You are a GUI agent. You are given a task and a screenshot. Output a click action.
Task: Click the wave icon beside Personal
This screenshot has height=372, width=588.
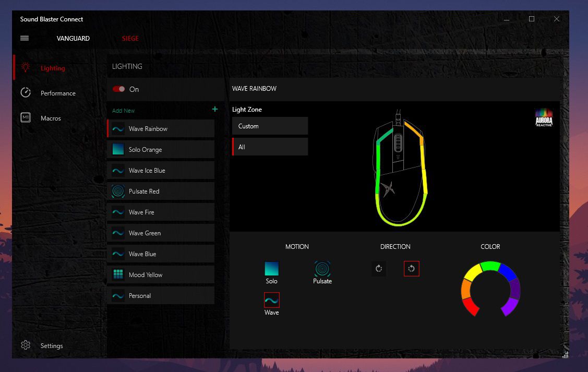[x=118, y=296]
